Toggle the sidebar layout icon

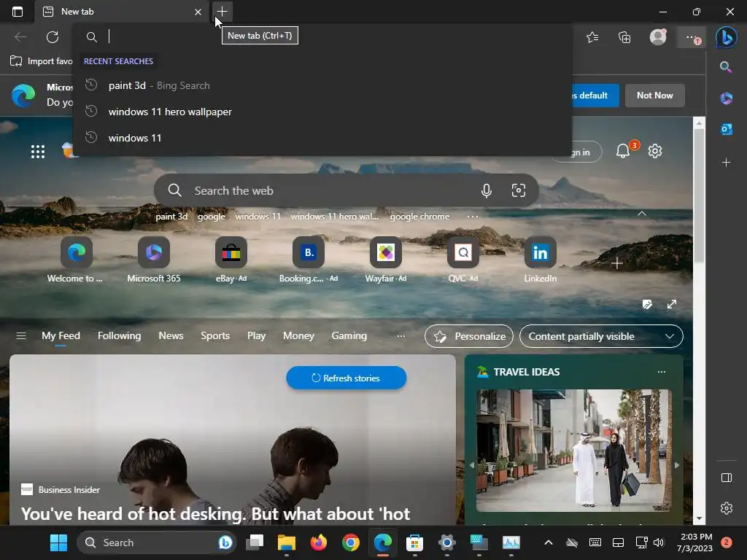[726, 478]
